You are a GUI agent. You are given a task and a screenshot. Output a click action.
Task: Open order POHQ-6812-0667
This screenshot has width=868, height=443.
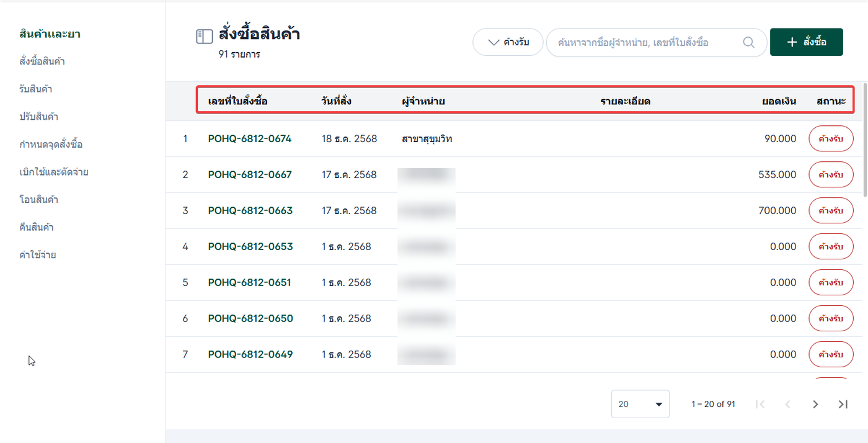coord(250,174)
